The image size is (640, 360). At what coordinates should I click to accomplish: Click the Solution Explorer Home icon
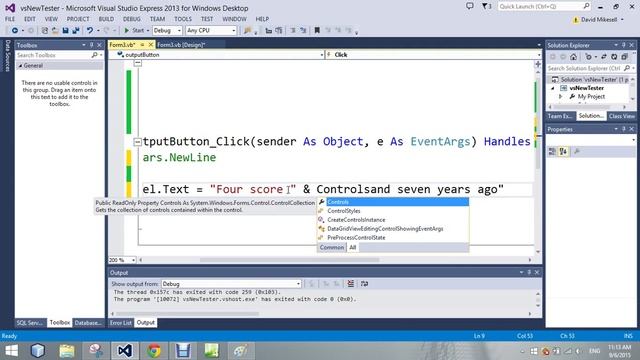573,57
